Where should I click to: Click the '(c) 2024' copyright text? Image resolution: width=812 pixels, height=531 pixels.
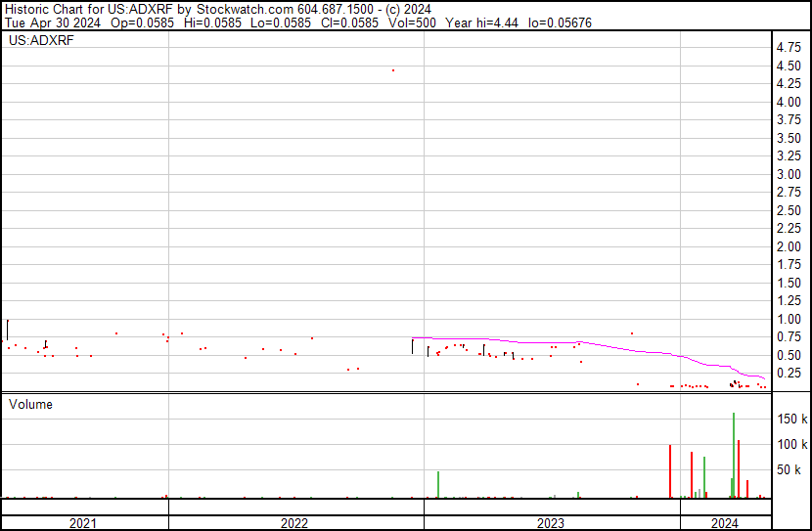[x=408, y=10]
